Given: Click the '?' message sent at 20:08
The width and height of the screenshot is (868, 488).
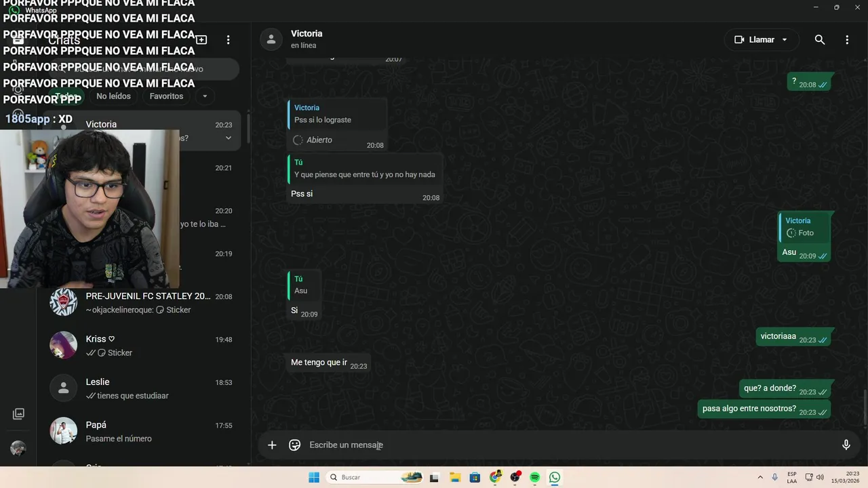Looking at the screenshot, I should (x=809, y=82).
